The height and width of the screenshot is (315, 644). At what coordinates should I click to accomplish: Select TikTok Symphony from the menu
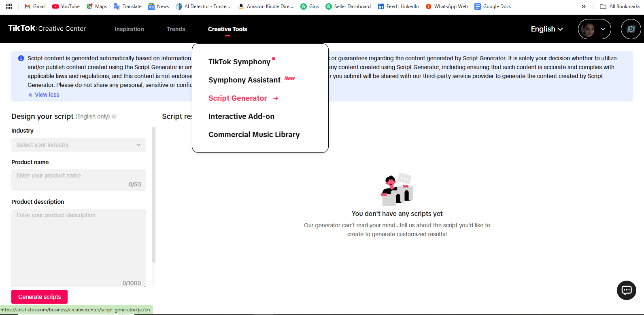point(239,62)
